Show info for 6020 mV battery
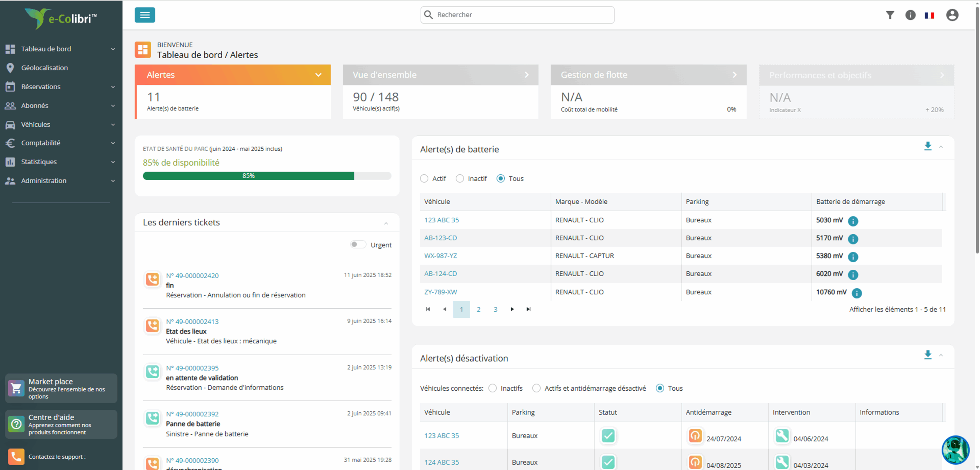Screen dimensions: 980x470 point(853,275)
